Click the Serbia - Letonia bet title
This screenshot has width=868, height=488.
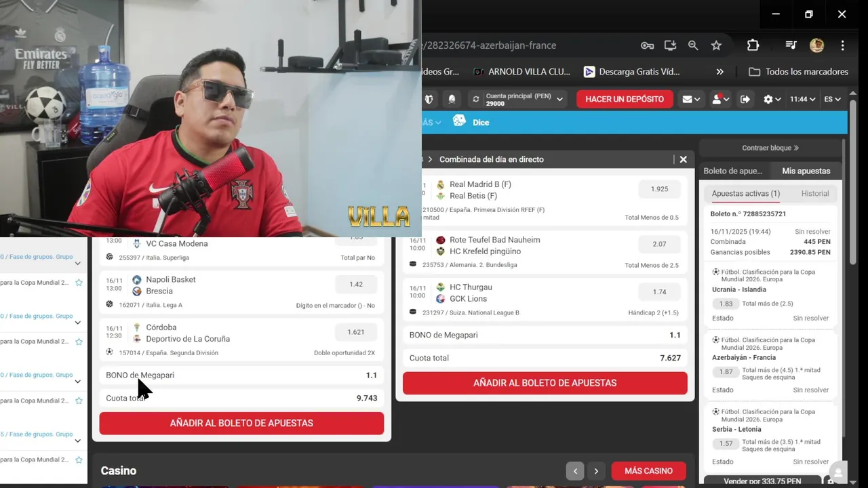pos(736,429)
